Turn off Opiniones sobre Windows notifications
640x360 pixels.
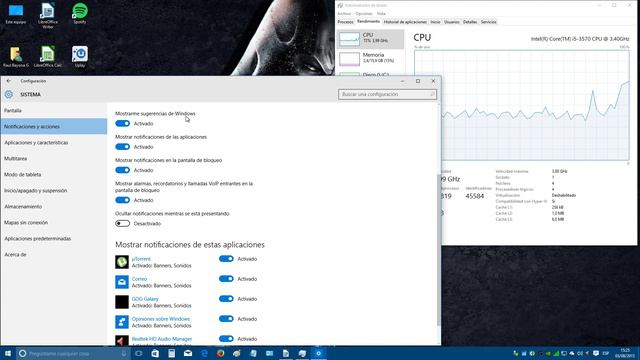pos(226,319)
